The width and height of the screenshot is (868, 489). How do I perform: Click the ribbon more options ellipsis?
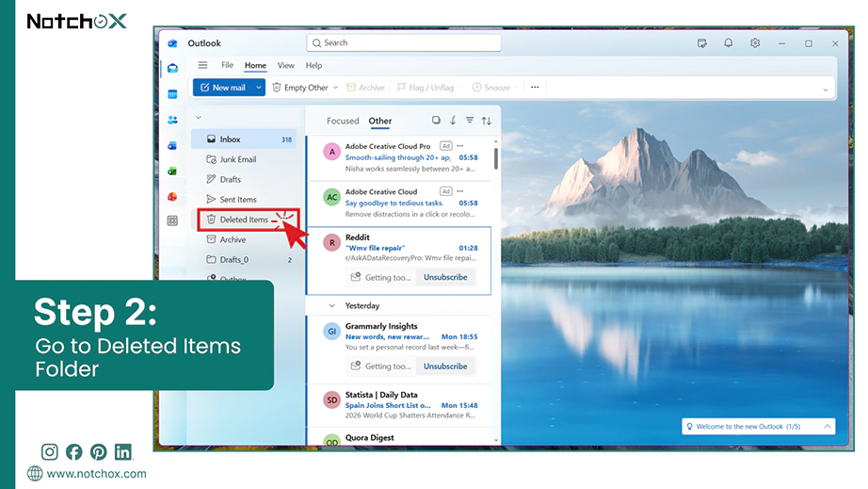pyautogui.click(x=535, y=87)
